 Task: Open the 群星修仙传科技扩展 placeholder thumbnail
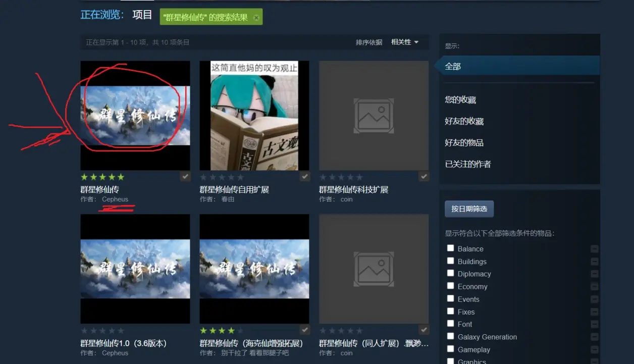pos(374,116)
